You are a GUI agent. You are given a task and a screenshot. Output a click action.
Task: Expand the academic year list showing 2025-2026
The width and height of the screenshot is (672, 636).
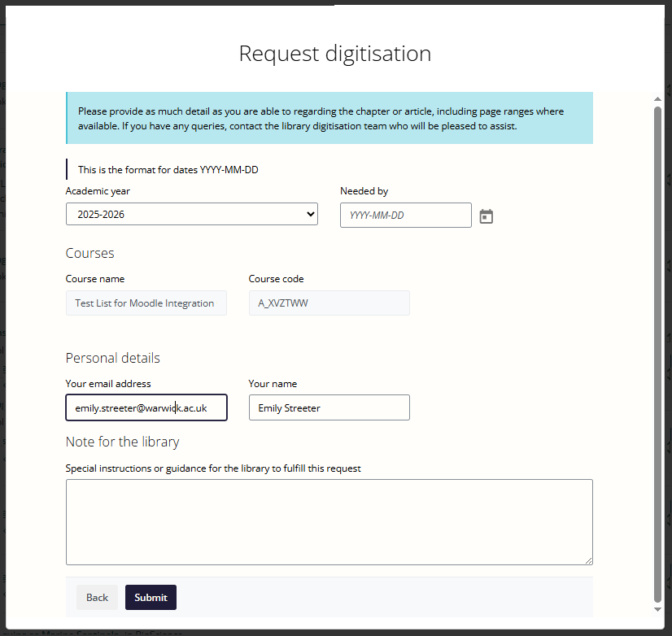pyautogui.click(x=191, y=214)
